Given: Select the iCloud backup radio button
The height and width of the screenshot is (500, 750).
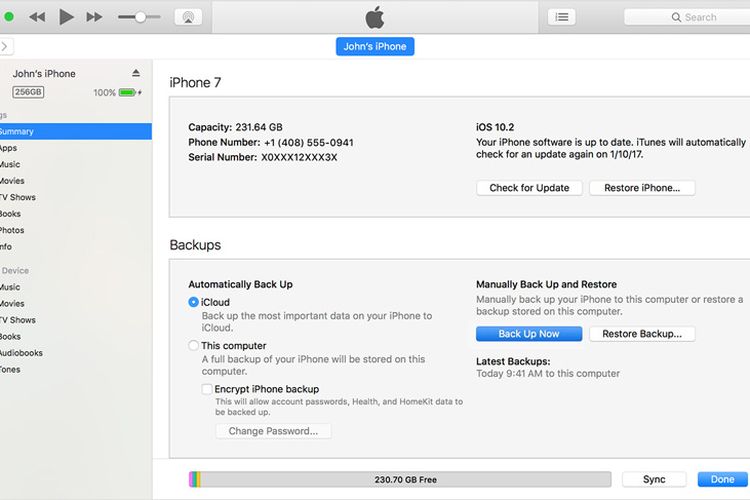Looking at the screenshot, I should (x=193, y=302).
